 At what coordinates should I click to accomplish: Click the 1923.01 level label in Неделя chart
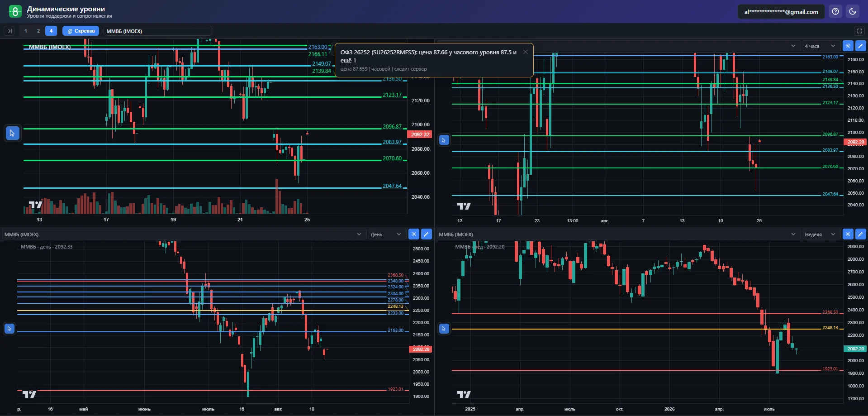tap(830, 369)
